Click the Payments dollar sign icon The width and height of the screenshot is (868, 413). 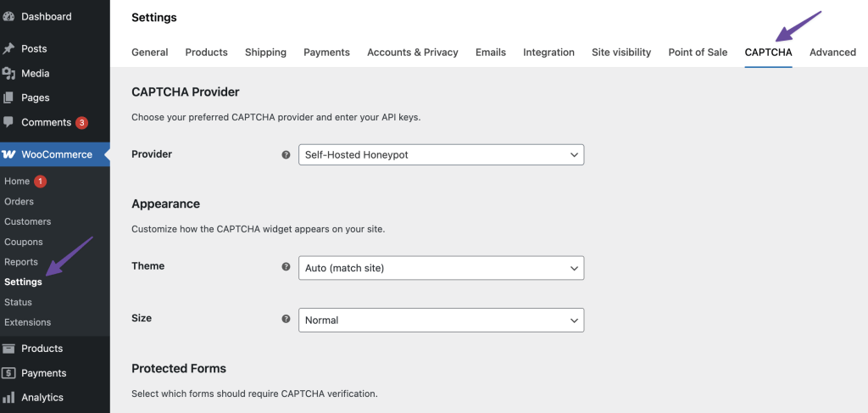[x=8, y=373]
